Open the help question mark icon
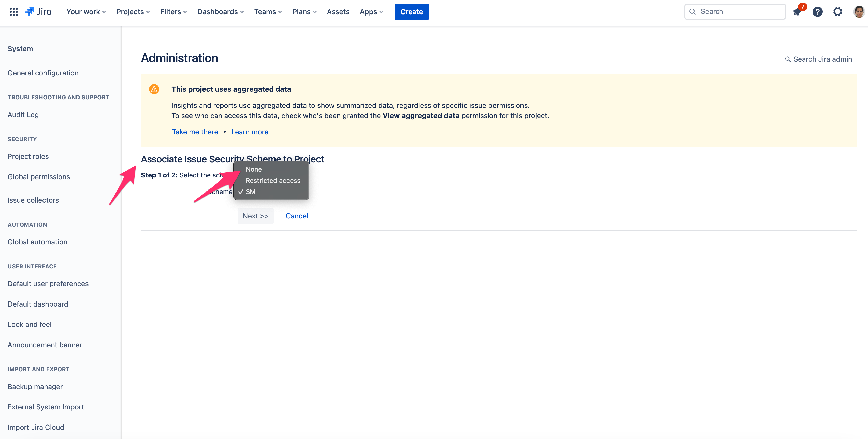This screenshot has height=439, width=868. coord(817,12)
